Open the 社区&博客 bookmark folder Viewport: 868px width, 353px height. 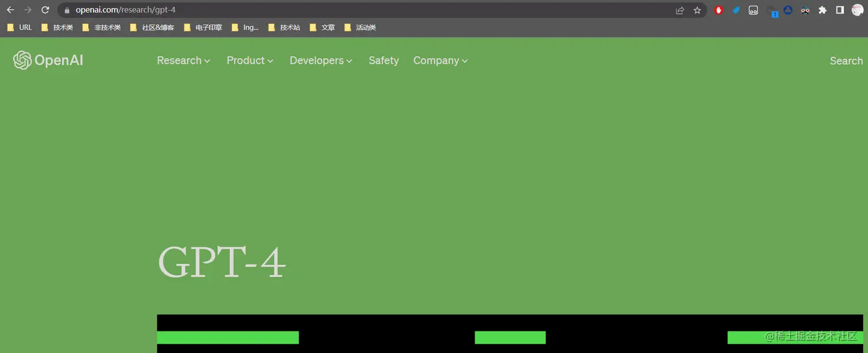(x=152, y=28)
